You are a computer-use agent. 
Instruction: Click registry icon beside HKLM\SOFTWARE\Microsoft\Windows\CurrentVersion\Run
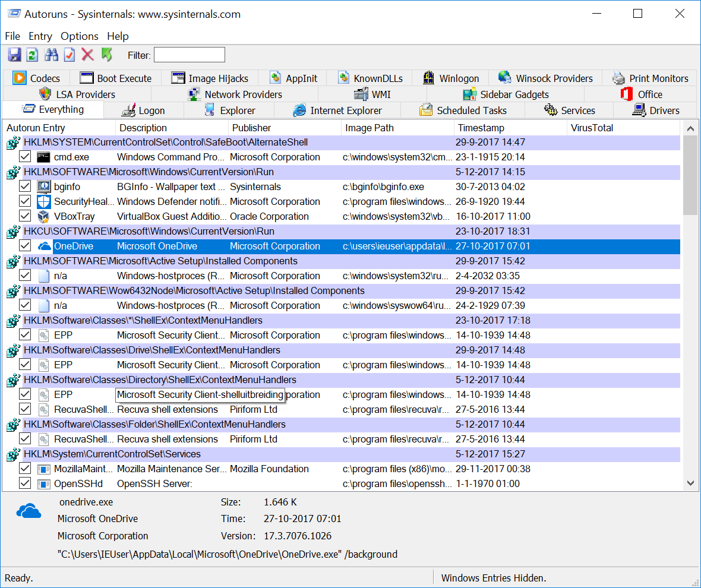coord(14,172)
